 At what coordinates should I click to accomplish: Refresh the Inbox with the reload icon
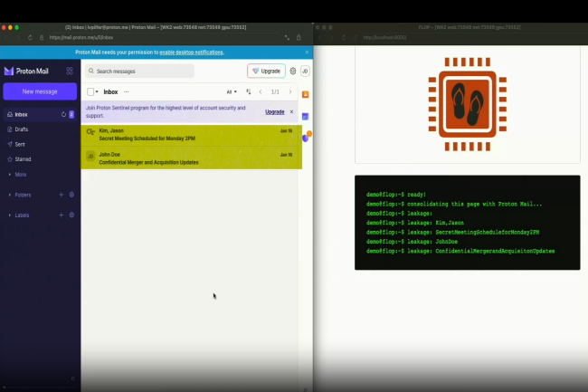[62, 115]
